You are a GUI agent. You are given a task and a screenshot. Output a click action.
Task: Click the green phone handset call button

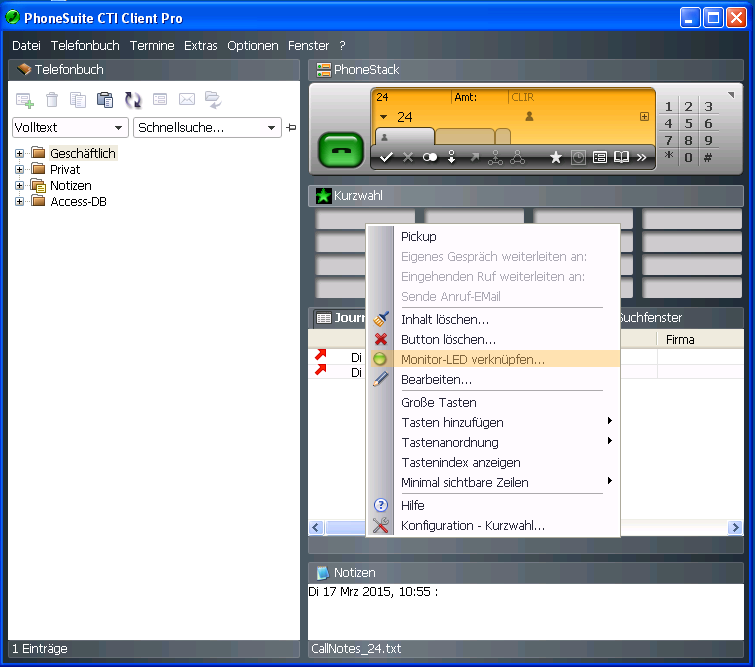click(x=341, y=150)
